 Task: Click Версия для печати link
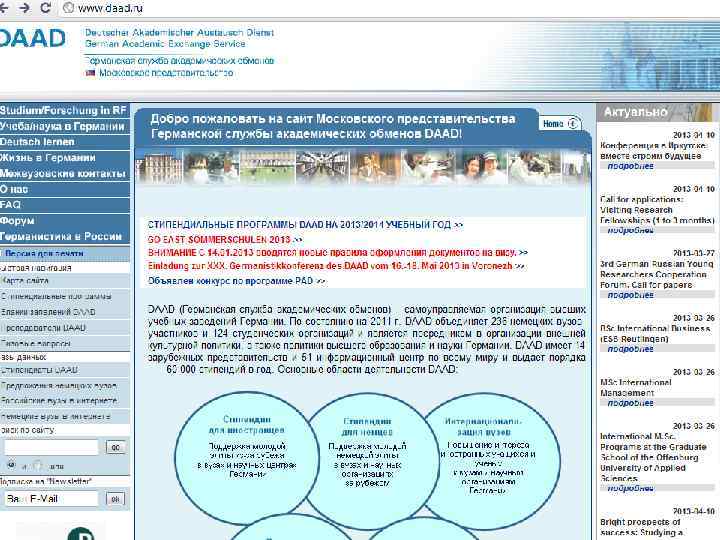44,253
